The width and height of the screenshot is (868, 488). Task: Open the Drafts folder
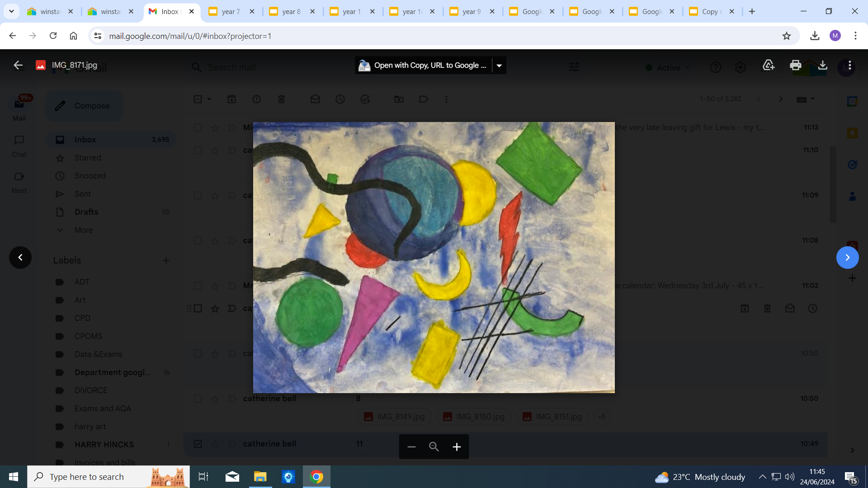(x=111, y=212)
